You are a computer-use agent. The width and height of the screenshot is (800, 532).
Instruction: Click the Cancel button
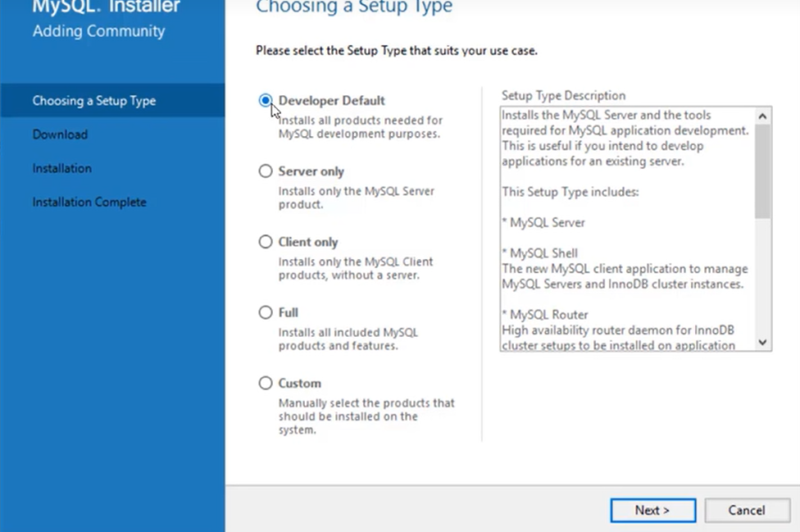[x=747, y=510]
